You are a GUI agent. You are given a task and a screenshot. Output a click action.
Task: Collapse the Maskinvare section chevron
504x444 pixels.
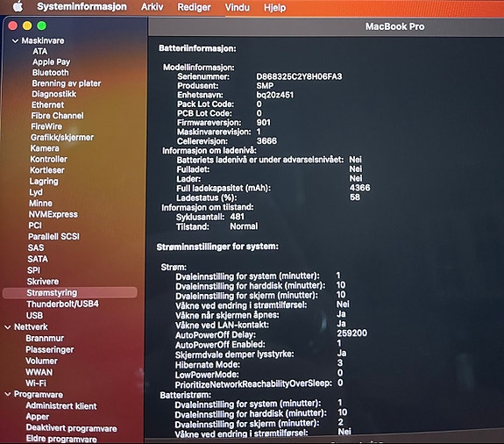tap(15, 41)
